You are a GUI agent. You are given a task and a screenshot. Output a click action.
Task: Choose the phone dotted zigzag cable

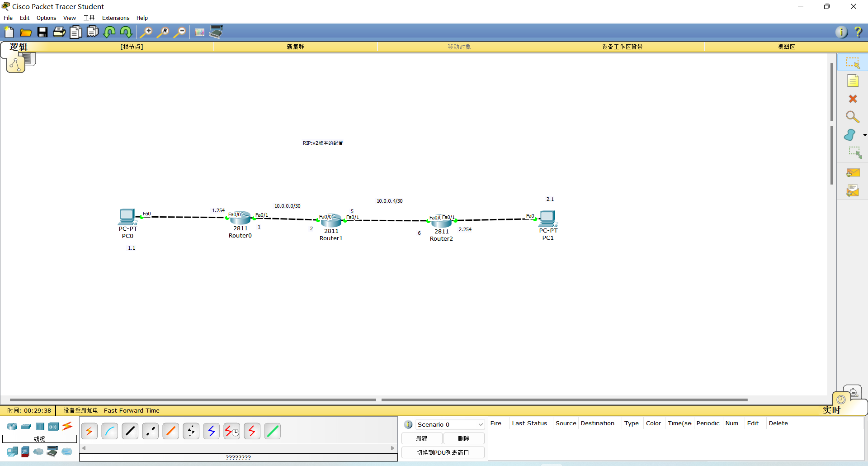coord(191,431)
